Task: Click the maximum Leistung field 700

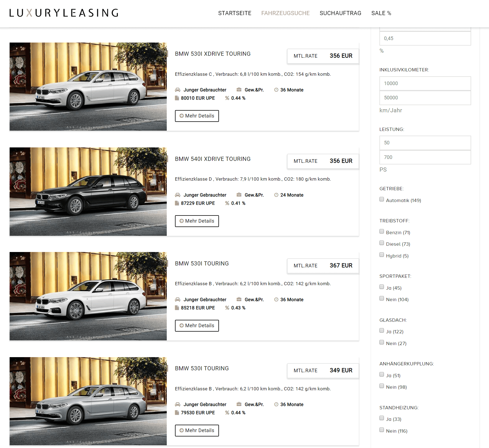Action: tap(425, 157)
